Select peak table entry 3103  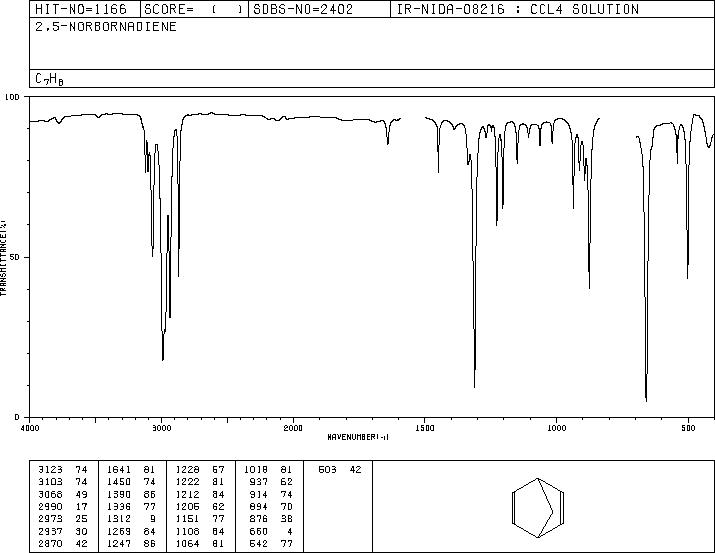pos(50,481)
